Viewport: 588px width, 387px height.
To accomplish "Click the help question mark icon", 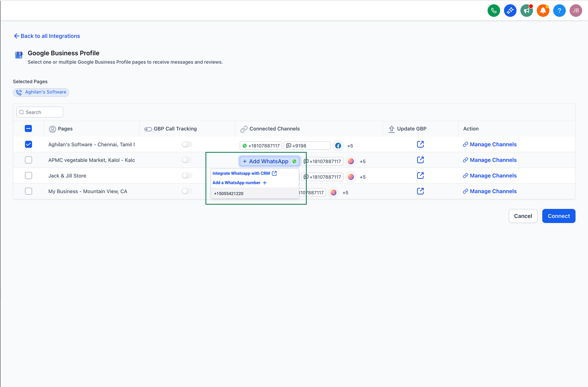I will tap(559, 11).
